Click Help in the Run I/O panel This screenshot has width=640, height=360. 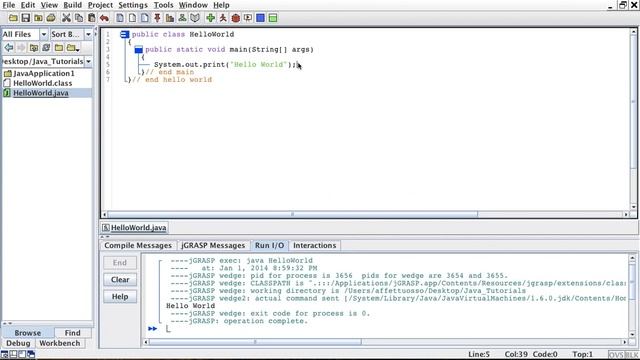pos(120,297)
